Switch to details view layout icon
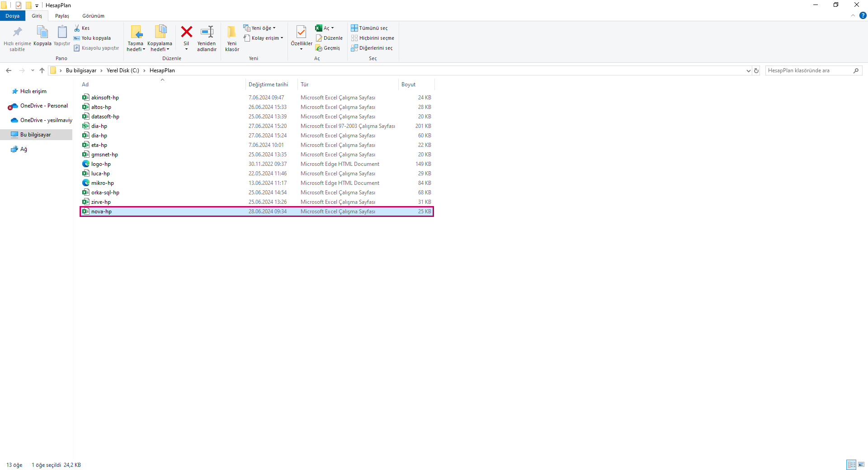Image resolution: width=868 pixels, height=470 pixels. (x=851, y=465)
